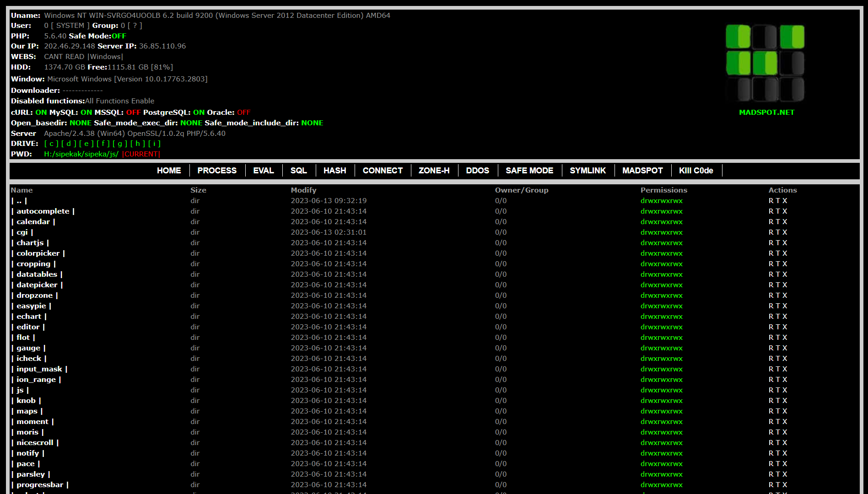Screen dimensions: 868x494
Task: Switch to drive [ g ]
Action: coord(120,144)
